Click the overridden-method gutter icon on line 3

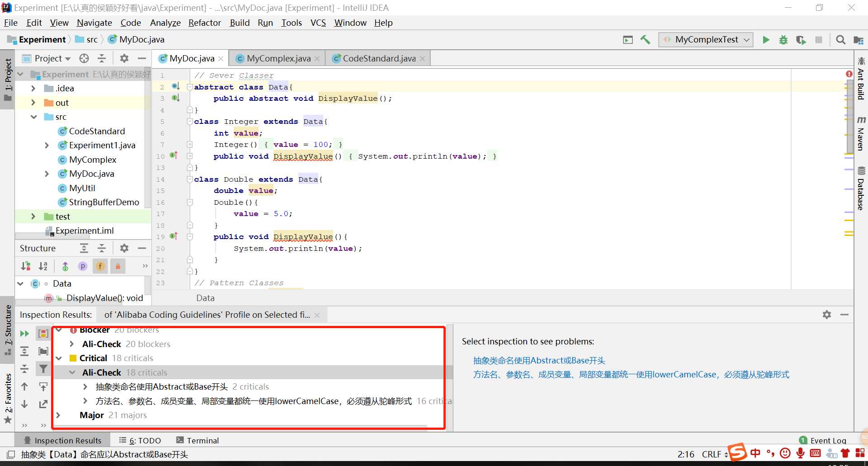tap(175, 98)
